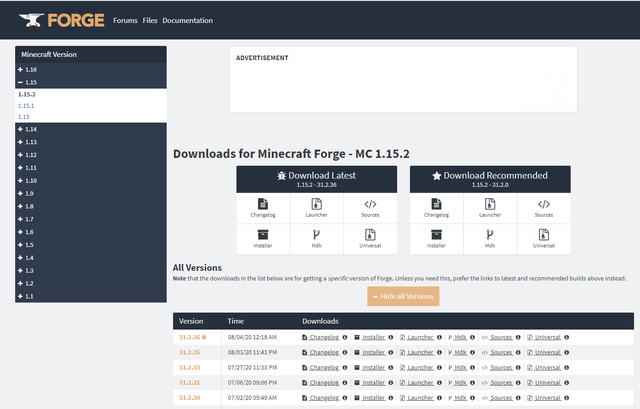Click info icon beside Sources in row 31.2.30

tap(518, 398)
